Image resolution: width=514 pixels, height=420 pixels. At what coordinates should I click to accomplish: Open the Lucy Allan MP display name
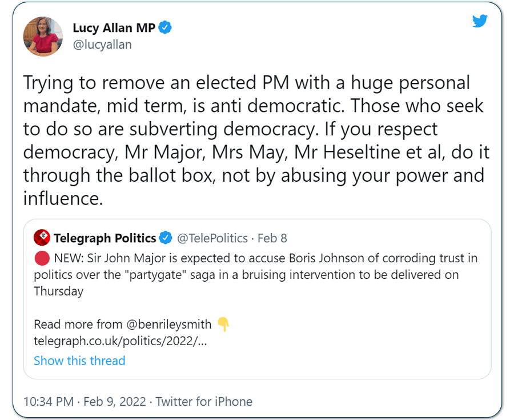coord(114,28)
